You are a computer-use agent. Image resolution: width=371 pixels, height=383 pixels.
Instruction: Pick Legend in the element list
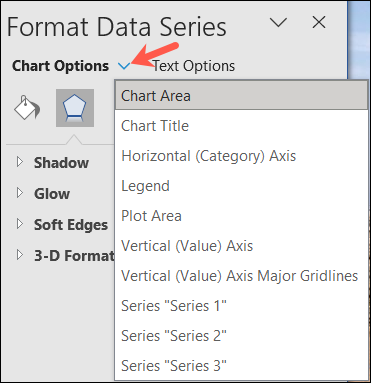(x=241, y=186)
